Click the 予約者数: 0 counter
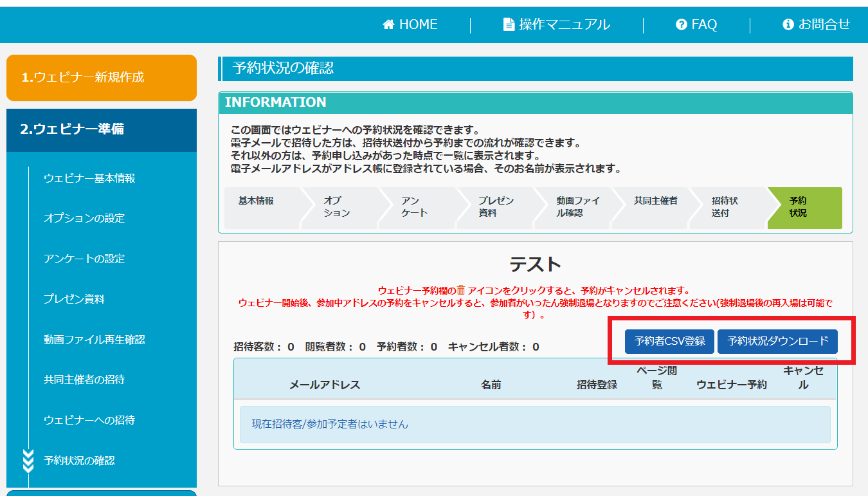This screenshot has height=496, width=868. 407,347
